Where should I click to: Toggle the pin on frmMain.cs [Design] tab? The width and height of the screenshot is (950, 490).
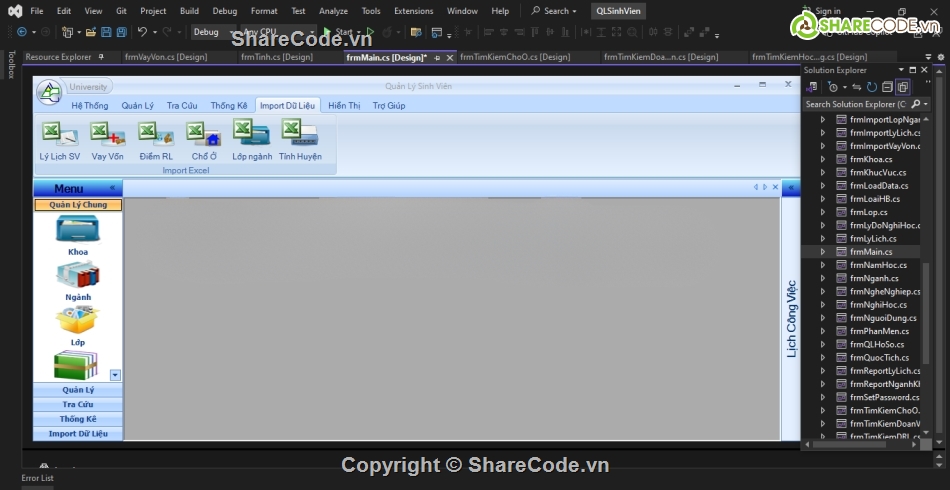pos(437,58)
